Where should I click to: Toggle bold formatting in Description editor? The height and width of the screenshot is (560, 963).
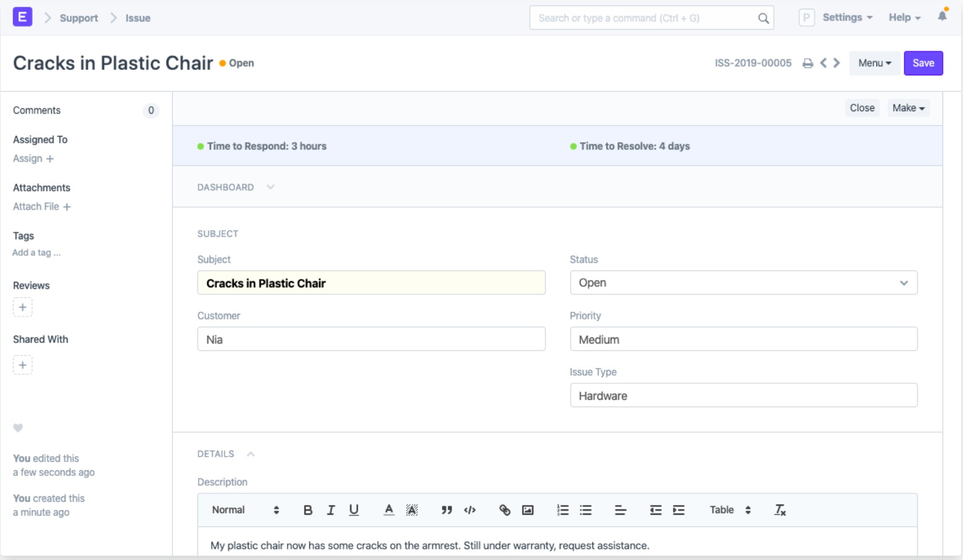point(307,510)
